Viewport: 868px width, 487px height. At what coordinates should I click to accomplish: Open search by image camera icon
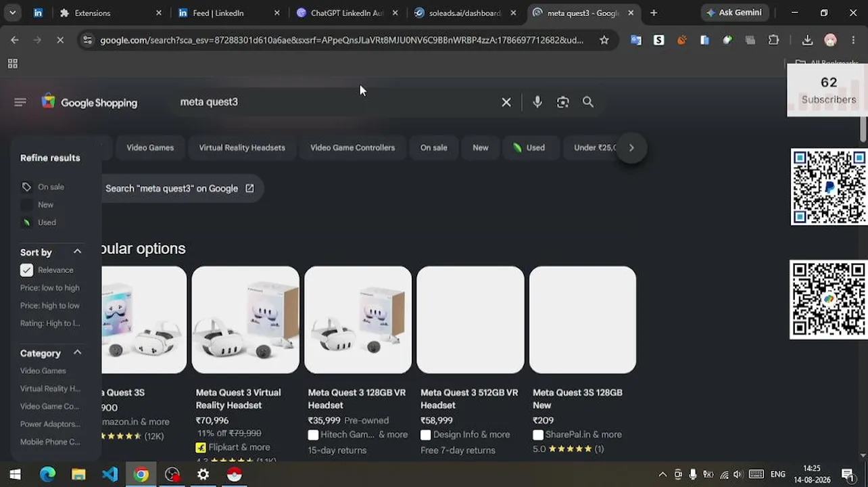click(x=563, y=102)
